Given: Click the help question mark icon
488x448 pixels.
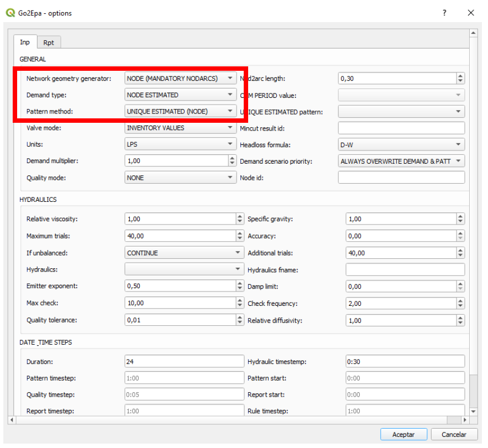Looking at the screenshot, I should click(x=444, y=13).
